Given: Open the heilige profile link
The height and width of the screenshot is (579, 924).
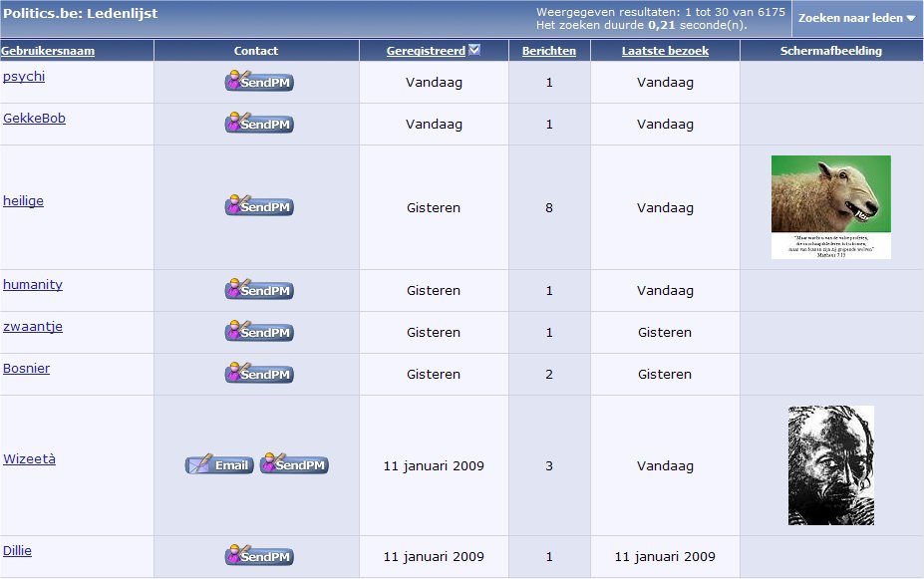Looking at the screenshot, I should (x=23, y=201).
